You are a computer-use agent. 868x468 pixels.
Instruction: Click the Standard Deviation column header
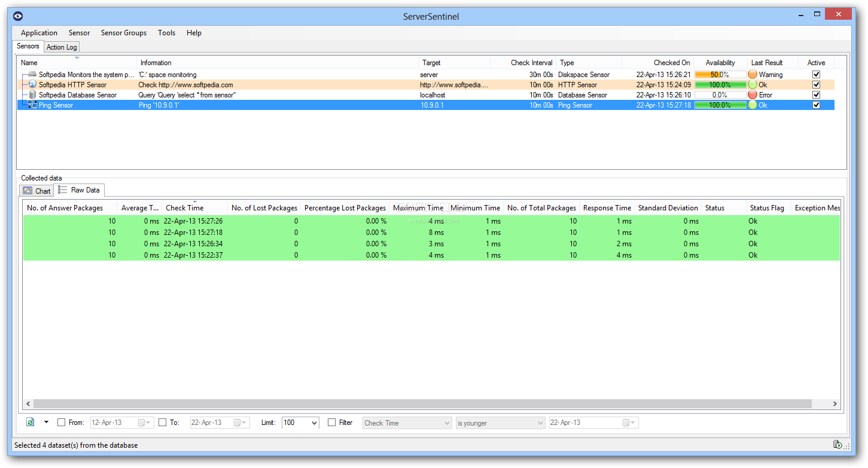(668, 208)
